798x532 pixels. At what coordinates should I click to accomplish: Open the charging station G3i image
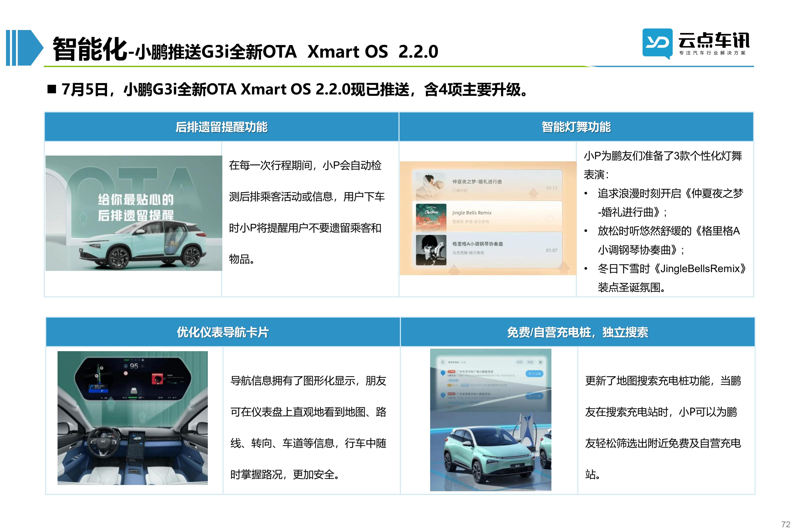click(x=490, y=420)
